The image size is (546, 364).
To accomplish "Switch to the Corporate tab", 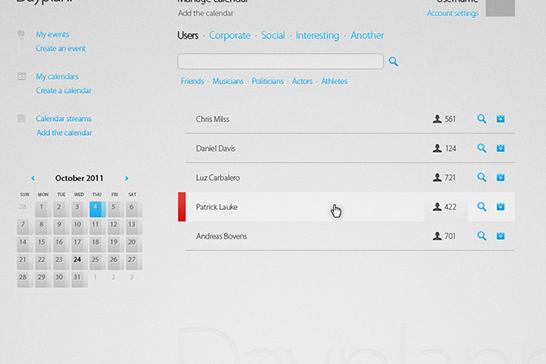I will coord(230,36).
